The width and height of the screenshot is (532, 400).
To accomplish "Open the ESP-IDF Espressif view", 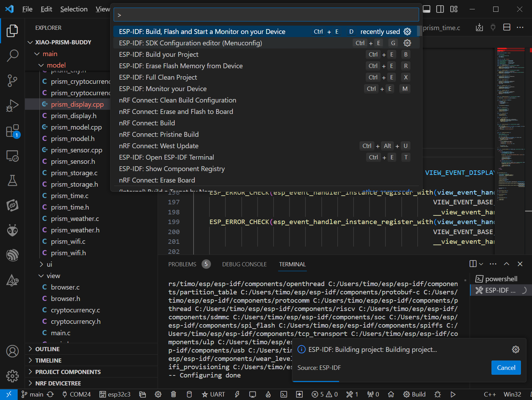I will (12, 255).
